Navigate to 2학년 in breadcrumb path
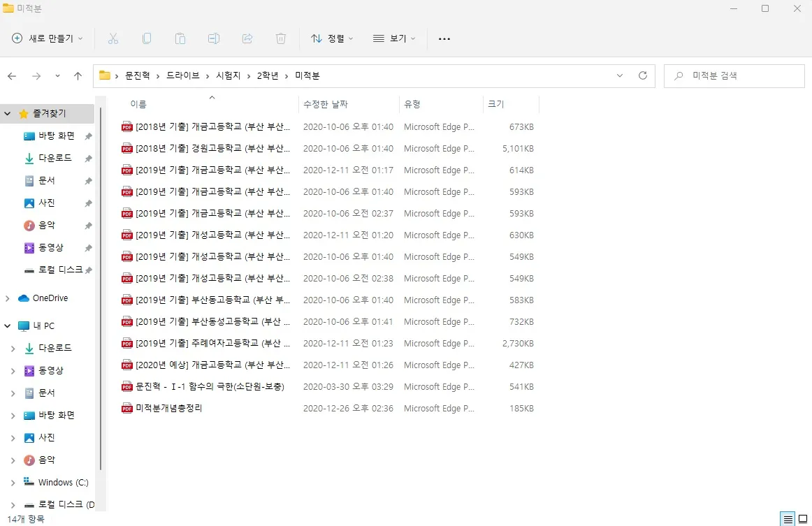The image size is (812, 526). (268, 75)
